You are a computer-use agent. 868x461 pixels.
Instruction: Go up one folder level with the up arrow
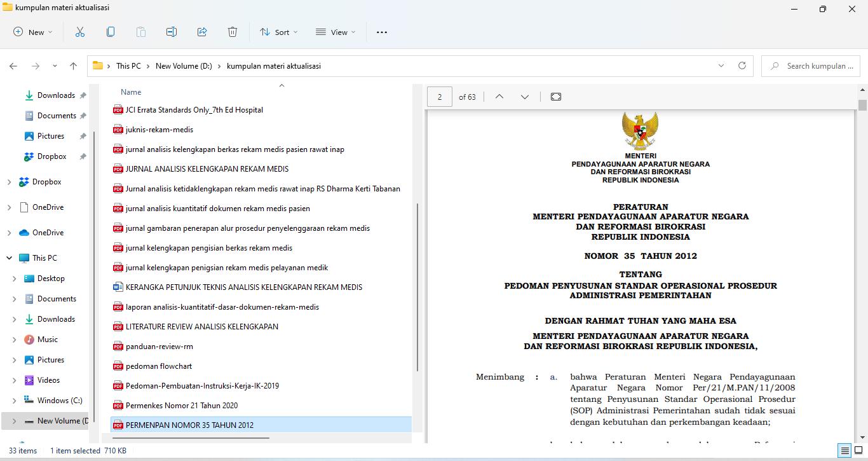coord(74,66)
